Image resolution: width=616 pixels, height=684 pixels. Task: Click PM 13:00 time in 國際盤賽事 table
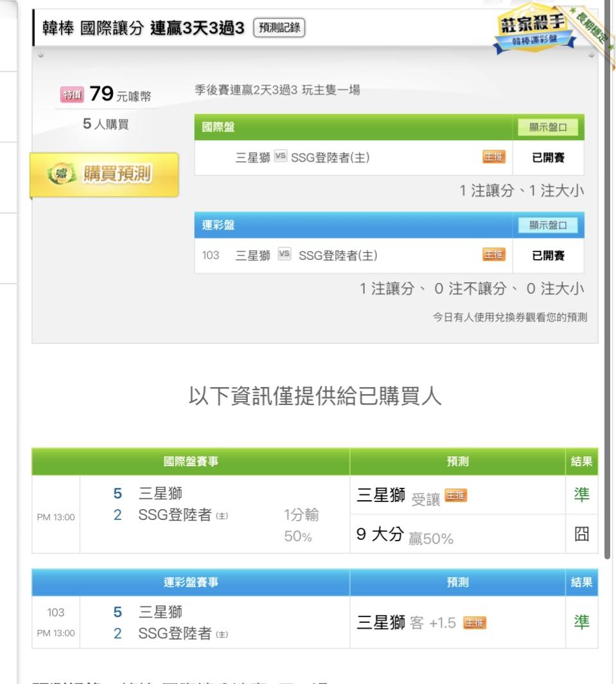(x=56, y=517)
